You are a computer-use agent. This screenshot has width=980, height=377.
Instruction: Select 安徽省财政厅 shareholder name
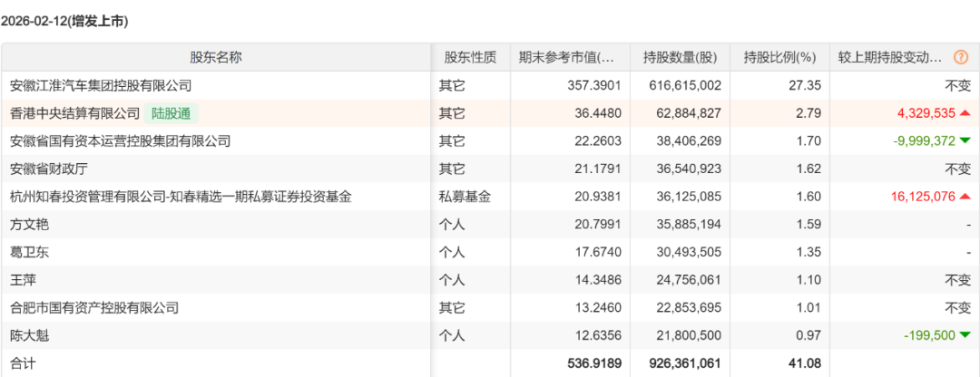pos(49,169)
